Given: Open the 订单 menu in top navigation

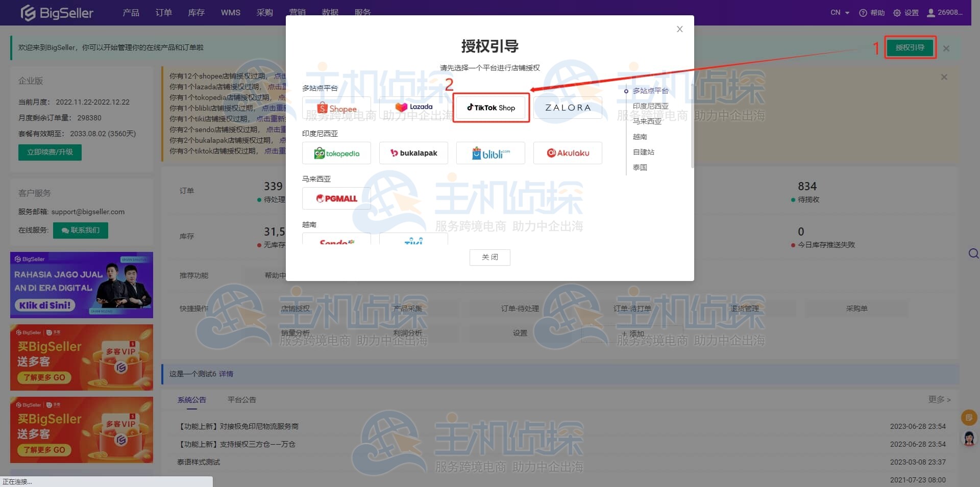Looking at the screenshot, I should [x=163, y=13].
